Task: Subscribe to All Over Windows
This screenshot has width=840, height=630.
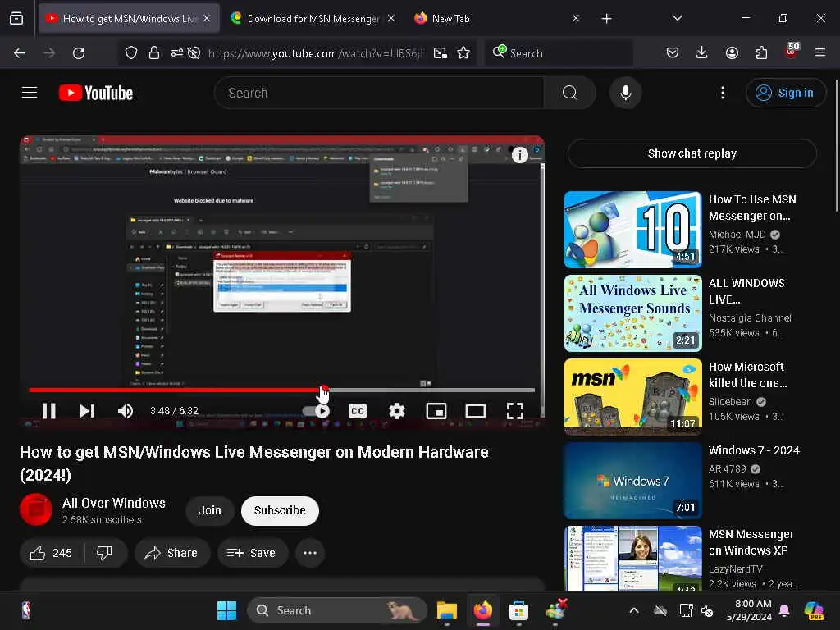Action: click(x=280, y=510)
